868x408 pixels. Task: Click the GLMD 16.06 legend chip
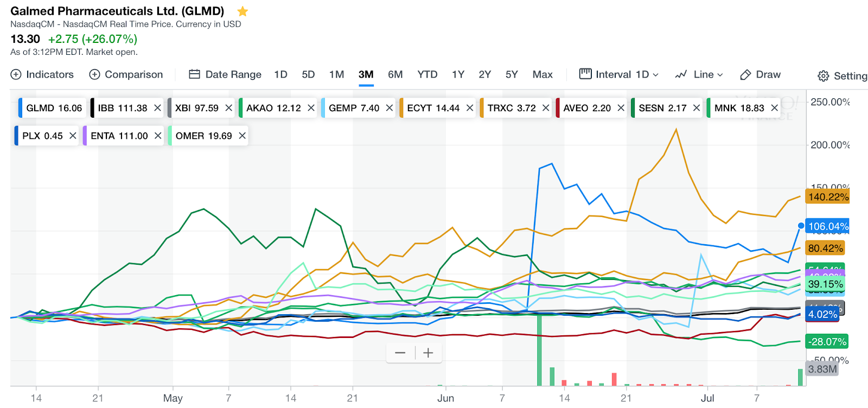click(53, 108)
